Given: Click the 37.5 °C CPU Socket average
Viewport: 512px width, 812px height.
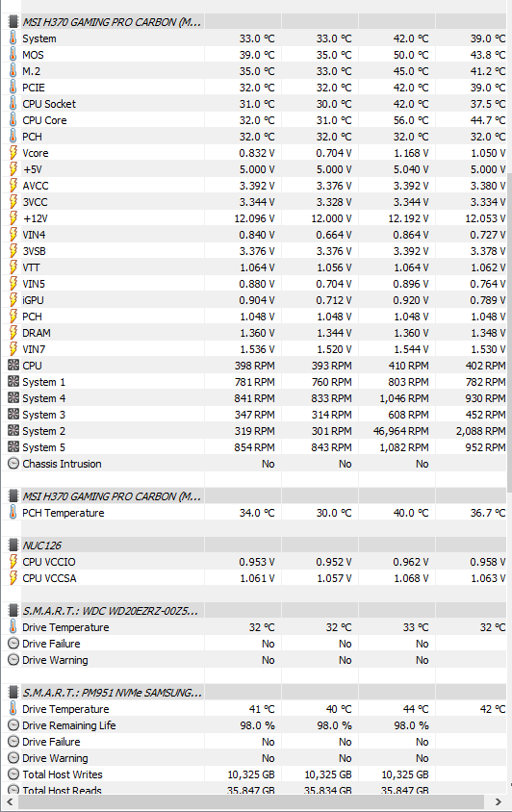Looking at the screenshot, I should pyautogui.click(x=488, y=104).
